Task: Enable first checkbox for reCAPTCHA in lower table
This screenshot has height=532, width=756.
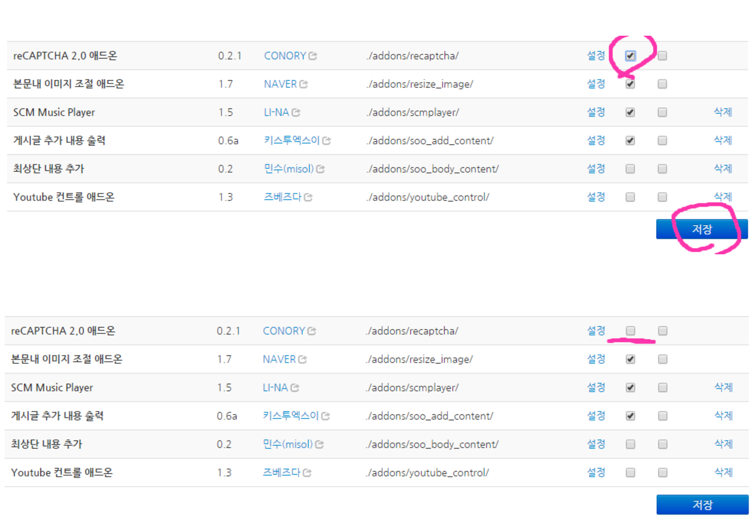Action: [x=630, y=331]
